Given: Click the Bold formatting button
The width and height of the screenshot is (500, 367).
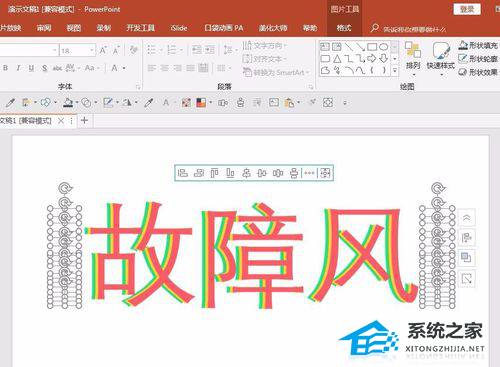Looking at the screenshot, I should pos(5,68).
